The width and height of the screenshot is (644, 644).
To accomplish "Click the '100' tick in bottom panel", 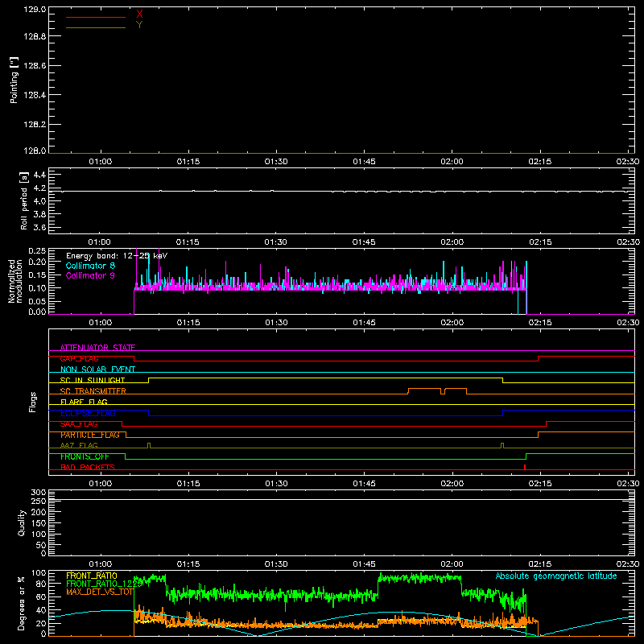I will tap(39, 573).
